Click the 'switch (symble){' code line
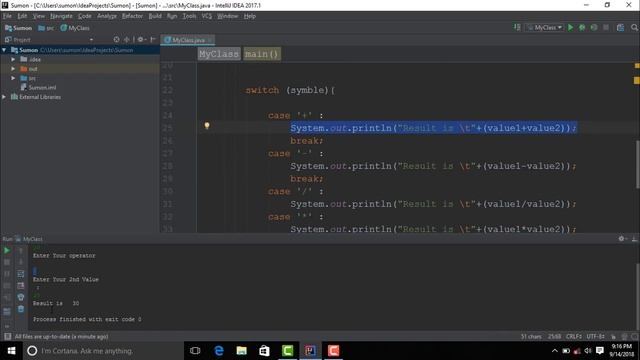The width and height of the screenshot is (640, 360). tap(290, 90)
